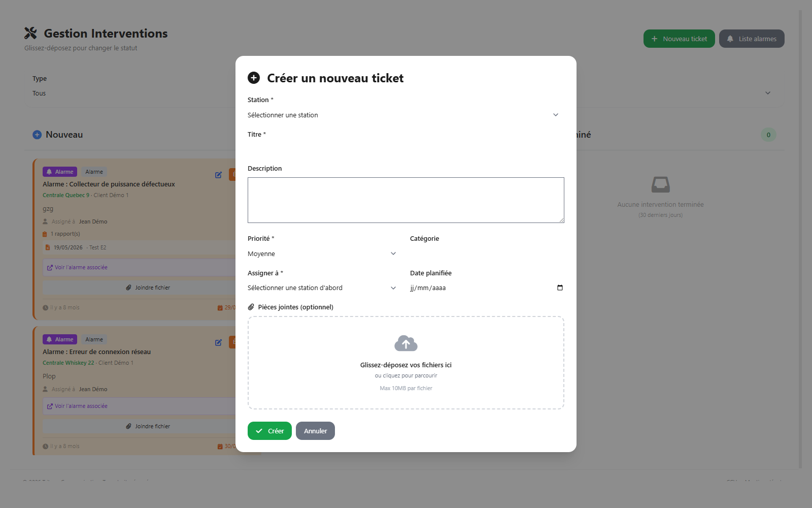This screenshot has width=812, height=508.
Task: Edit the Erreur de connexion réseau ticket
Action: click(218, 342)
